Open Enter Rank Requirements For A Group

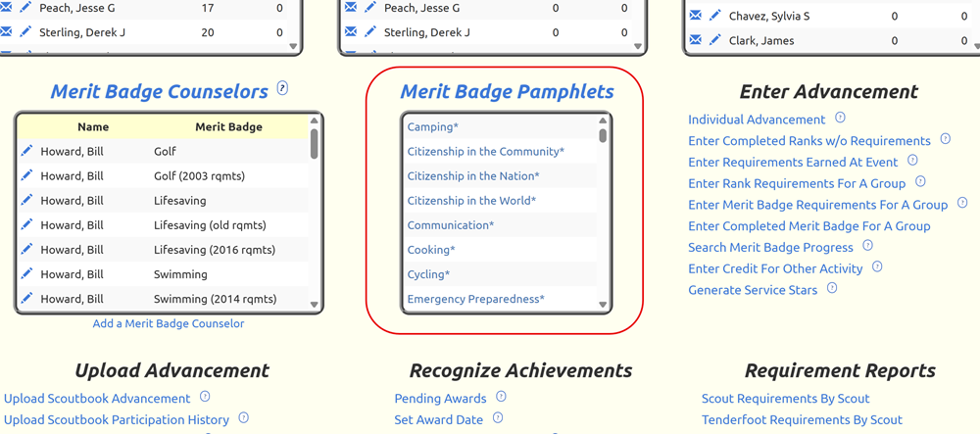click(x=797, y=183)
